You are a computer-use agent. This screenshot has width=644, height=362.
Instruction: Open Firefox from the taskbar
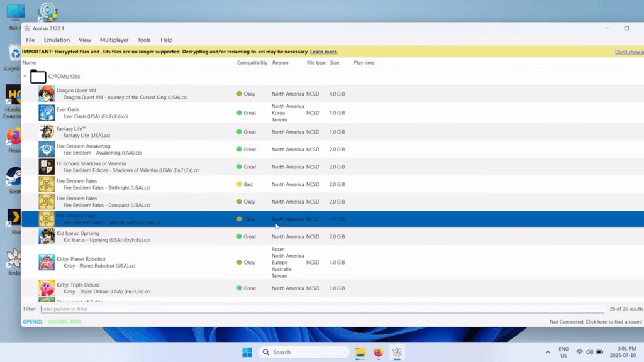(378, 352)
